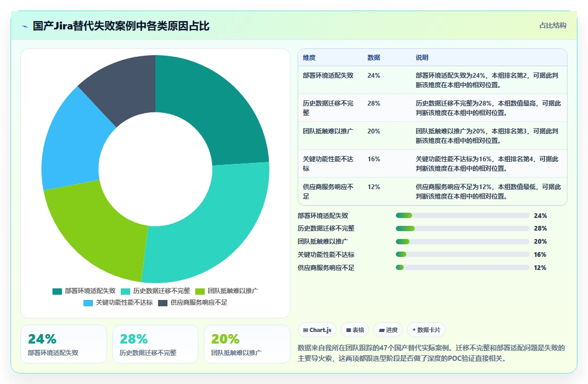Click 24% value next to progress bar

pos(540,215)
